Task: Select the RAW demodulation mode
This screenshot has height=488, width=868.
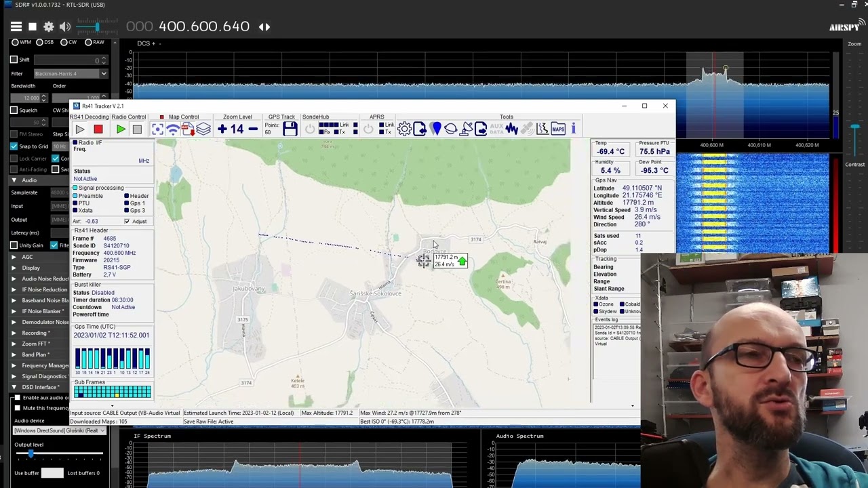Action: tap(89, 43)
